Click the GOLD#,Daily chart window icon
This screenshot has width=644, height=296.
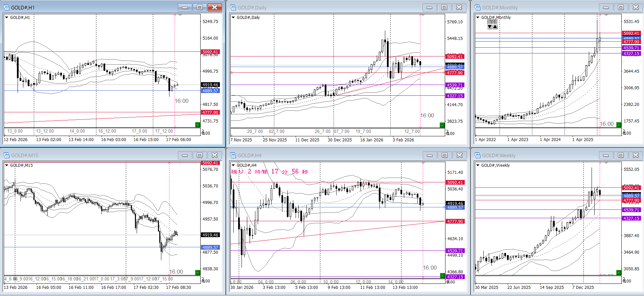[233, 7]
